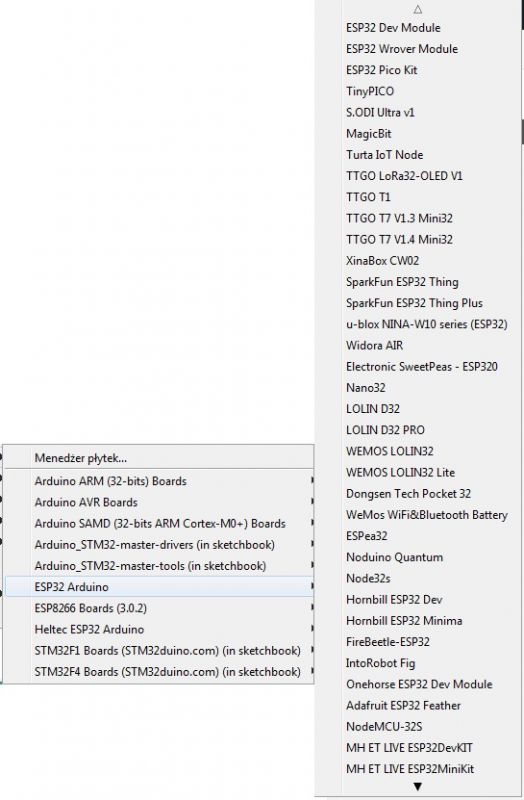The height and width of the screenshot is (800, 524).
Task: Open STM32F4 Boards (STM32duino.com) submenu
Action: tap(159, 671)
